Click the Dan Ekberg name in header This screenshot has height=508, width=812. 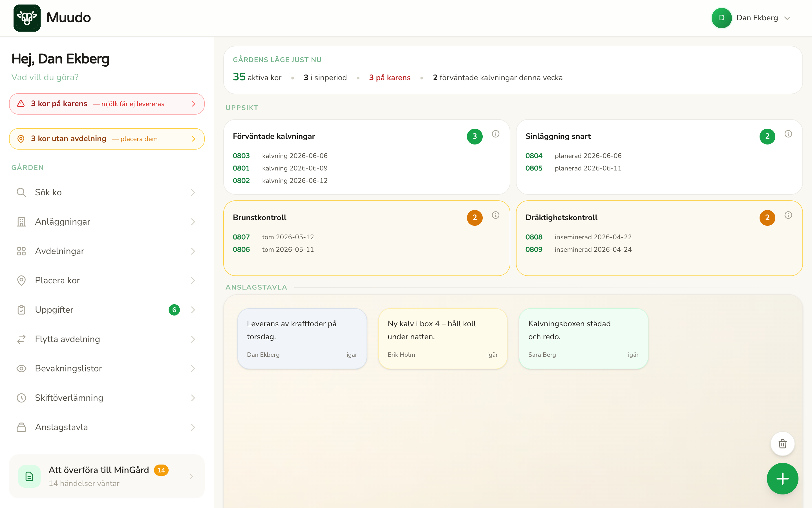(x=757, y=18)
